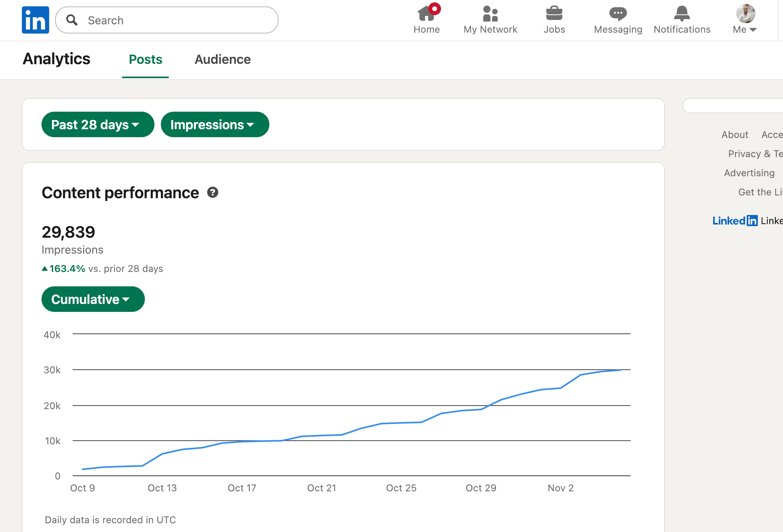Open the Cumulative view dropdown
Screen dimensions: 783x532
point(93,299)
